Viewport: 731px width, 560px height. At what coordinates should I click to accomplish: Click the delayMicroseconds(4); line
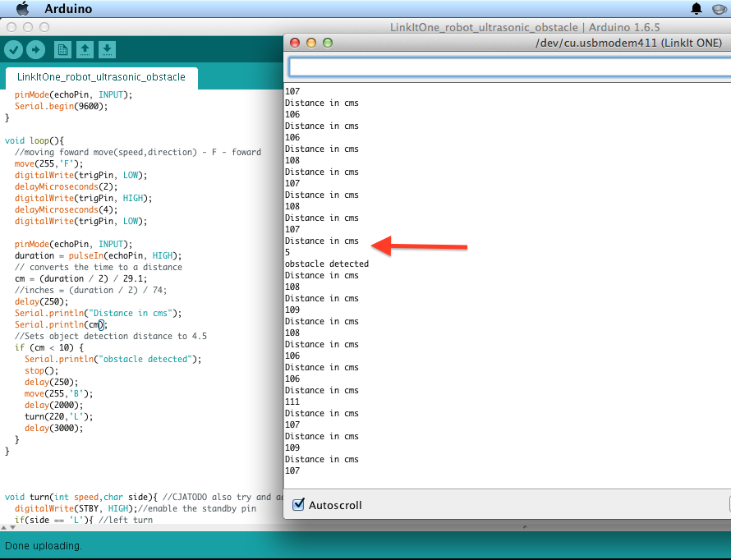[x=66, y=209]
